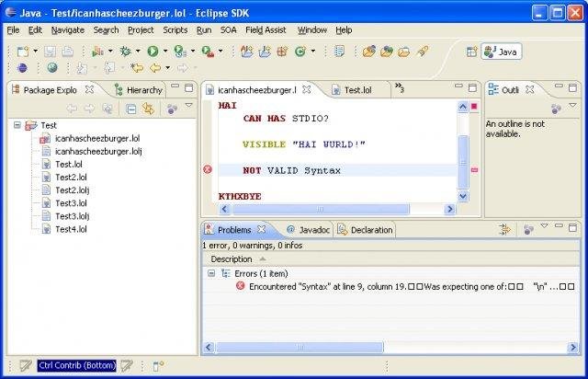This screenshot has width=588, height=379.
Task: Select the editor vertical scrollbar thumb
Action: [463, 162]
